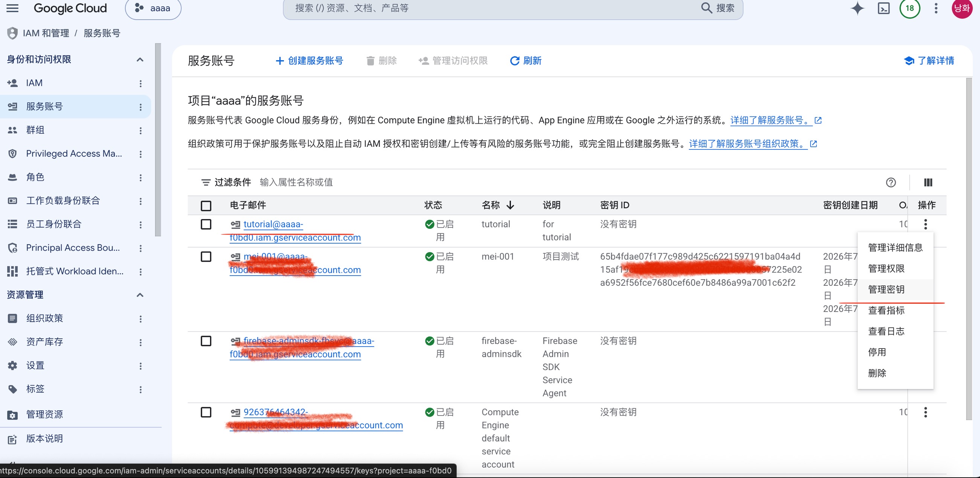Screen dimensions: 980x478
Task: Select the firebase-adminsdk account checkbox
Action: tap(206, 341)
